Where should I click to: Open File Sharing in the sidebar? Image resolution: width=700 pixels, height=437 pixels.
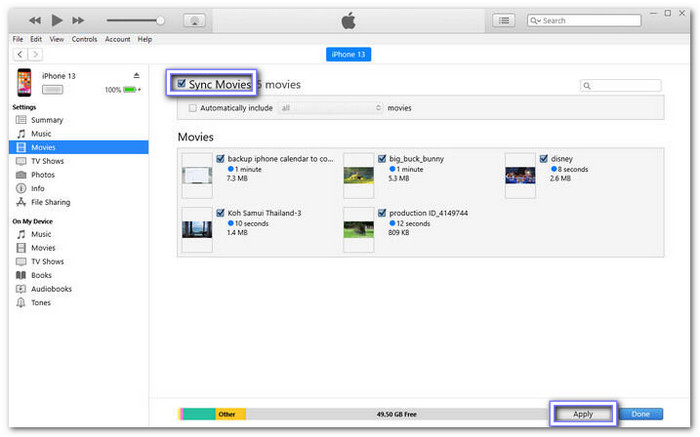point(50,202)
